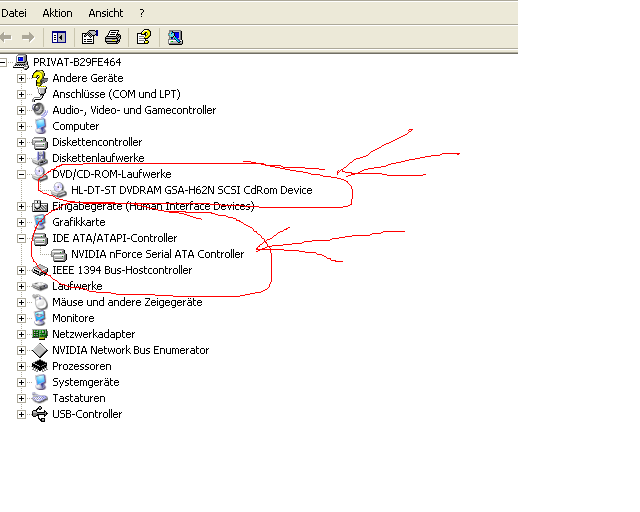Open the Ansicht menu

(106, 13)
